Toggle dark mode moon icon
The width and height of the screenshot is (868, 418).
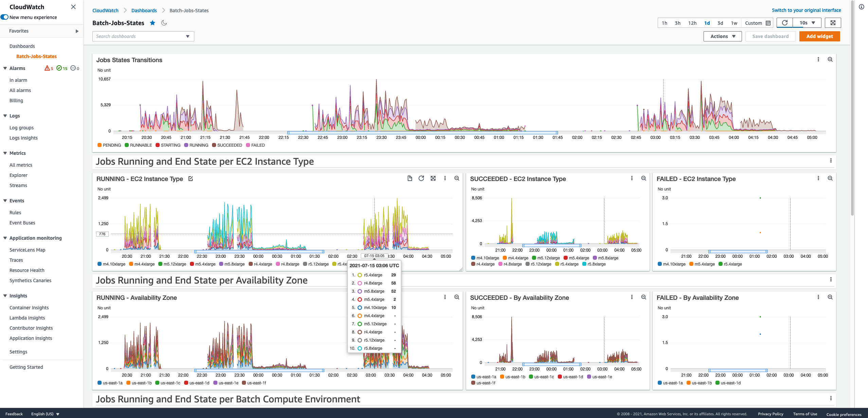pos(164,23)
